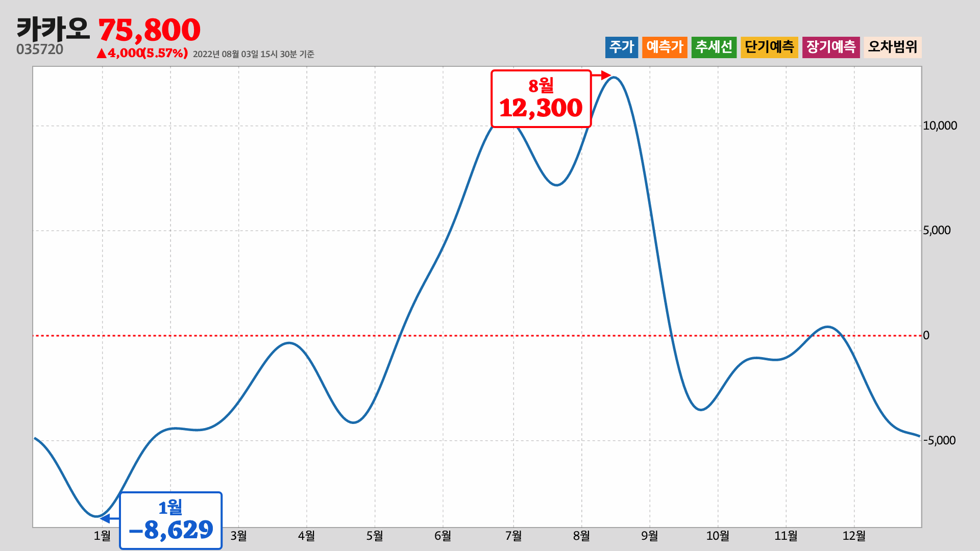Image resolution: width=980 pixels, height=551 pixels.
Task: Click the 1월 x-axis label
Action: (x=102, y=536)
